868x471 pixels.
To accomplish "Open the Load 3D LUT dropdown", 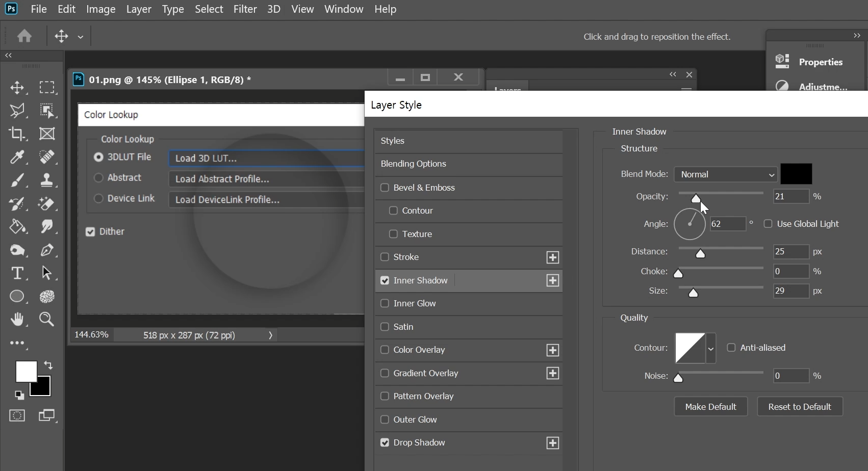I will [x=267, y=158].
